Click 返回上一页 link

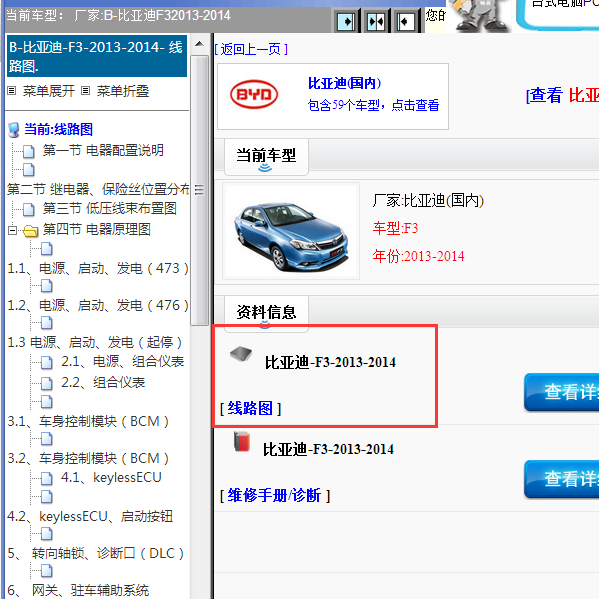pyautogui.click(x=251, y=49)
